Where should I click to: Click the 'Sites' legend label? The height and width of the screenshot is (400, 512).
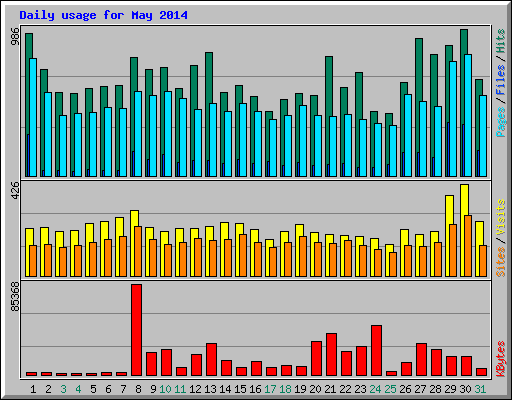[x=500, y=262]
